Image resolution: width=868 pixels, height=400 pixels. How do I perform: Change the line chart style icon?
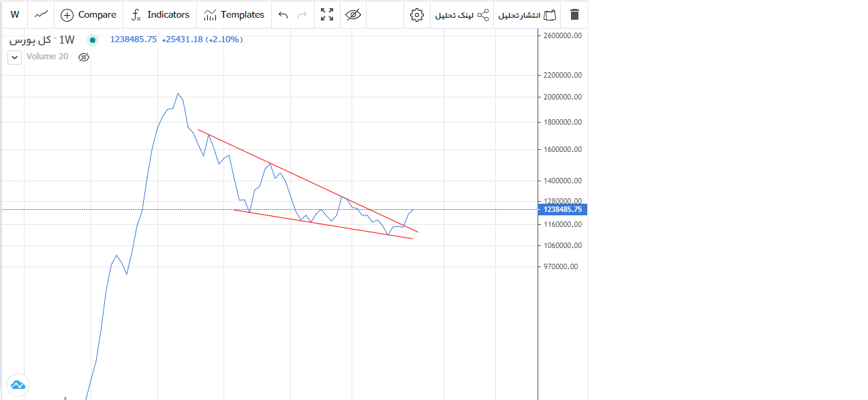click(x=42, y=14)
